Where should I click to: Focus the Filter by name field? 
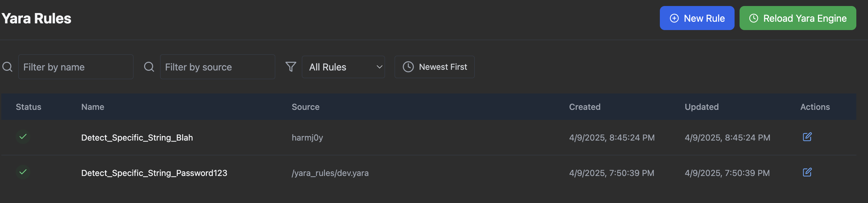[76, 67]
